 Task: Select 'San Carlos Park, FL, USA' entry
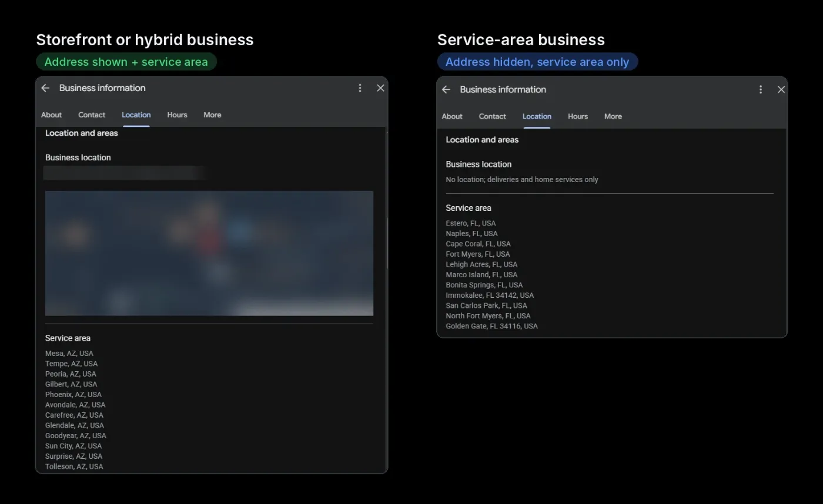pyautogui.click(x=487, y=305)
